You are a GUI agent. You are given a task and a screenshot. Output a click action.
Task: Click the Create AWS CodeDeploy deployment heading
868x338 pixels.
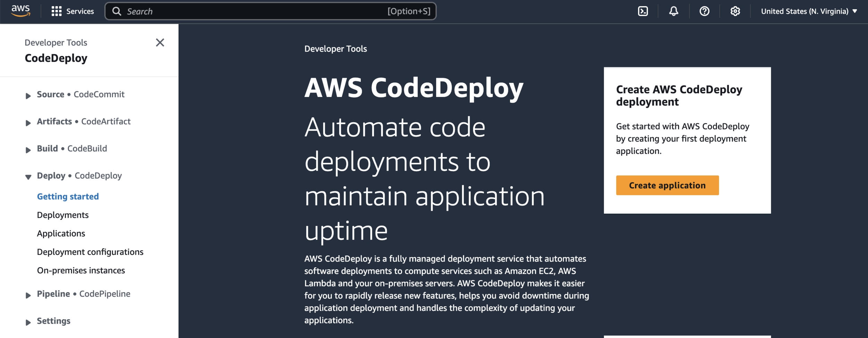(679, 95)
